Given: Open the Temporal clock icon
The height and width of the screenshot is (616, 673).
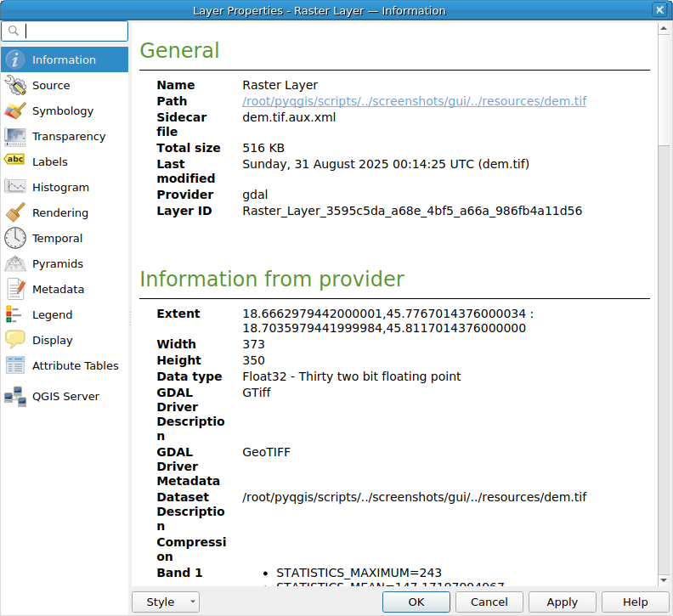Looking at the screenshot, I should (x=15, y=238).
